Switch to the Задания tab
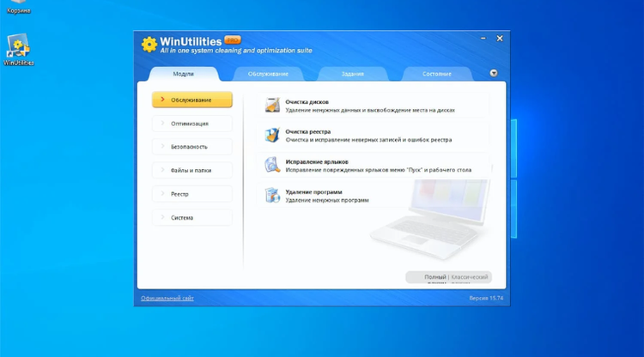 click(352, 74)
